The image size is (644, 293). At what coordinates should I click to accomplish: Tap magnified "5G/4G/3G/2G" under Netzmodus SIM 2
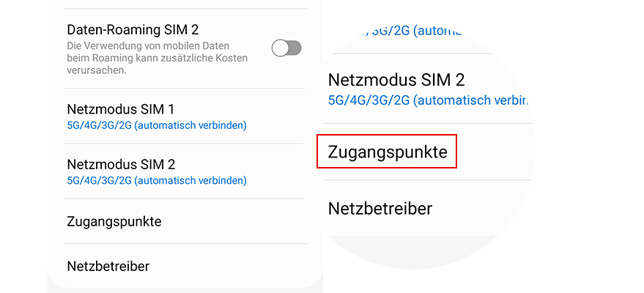point(370,100)
